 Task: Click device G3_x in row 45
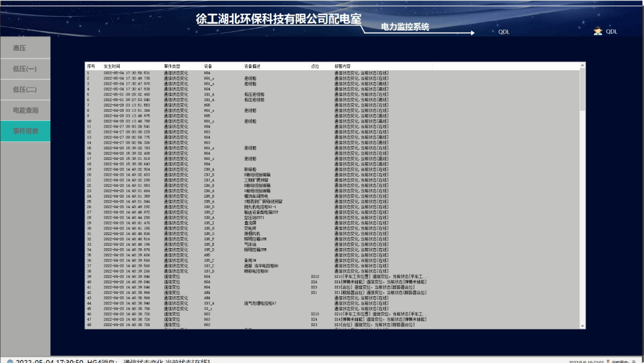[x=208, y=309]
